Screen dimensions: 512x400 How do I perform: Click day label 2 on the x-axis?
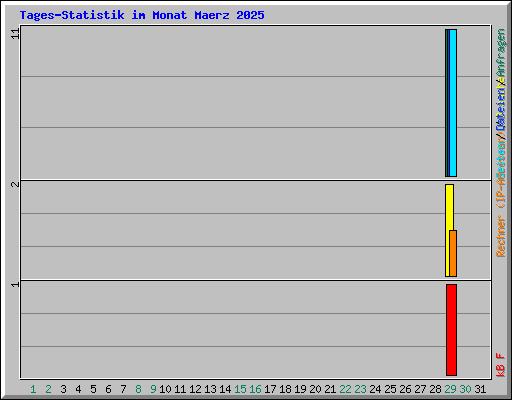click(48, 389)
